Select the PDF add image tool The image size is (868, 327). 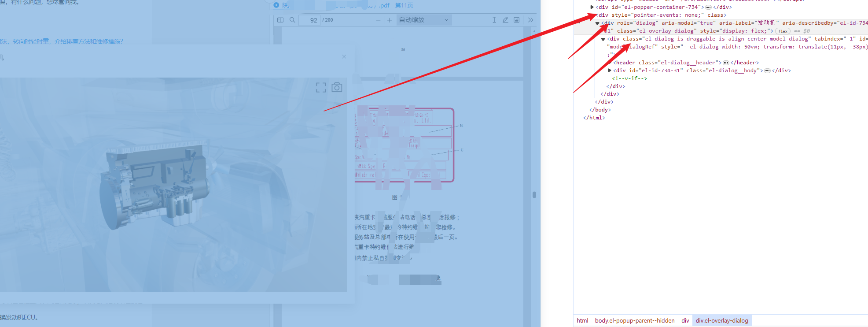pos(517,20)
